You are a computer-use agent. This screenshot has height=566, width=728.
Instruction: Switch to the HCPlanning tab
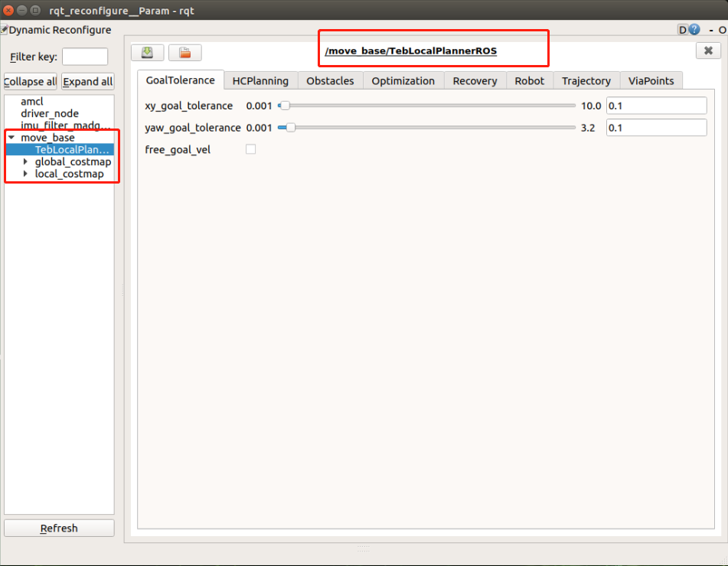coord(260,80)
